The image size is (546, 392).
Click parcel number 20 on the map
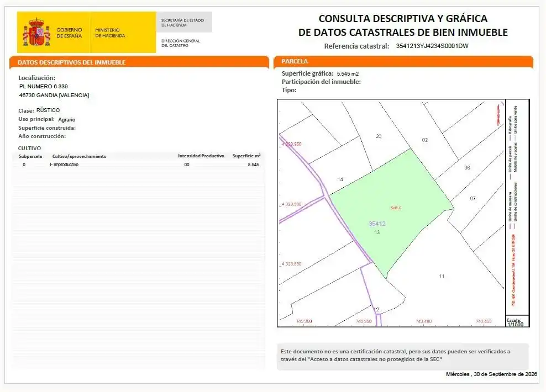(379, 136)
